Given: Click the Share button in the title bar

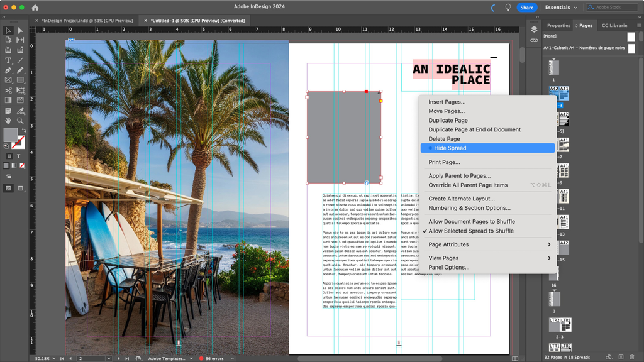Looking at the screenshot, I should point(527,7).
